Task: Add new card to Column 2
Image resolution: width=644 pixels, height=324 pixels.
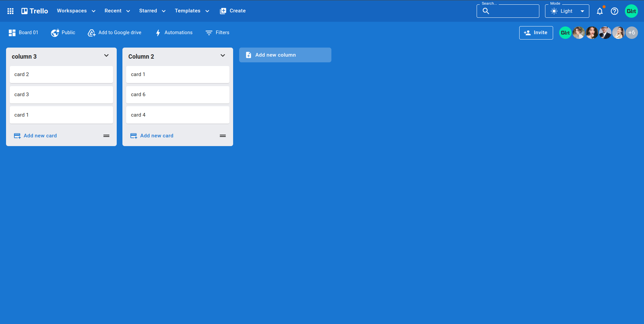Action: 152,136
